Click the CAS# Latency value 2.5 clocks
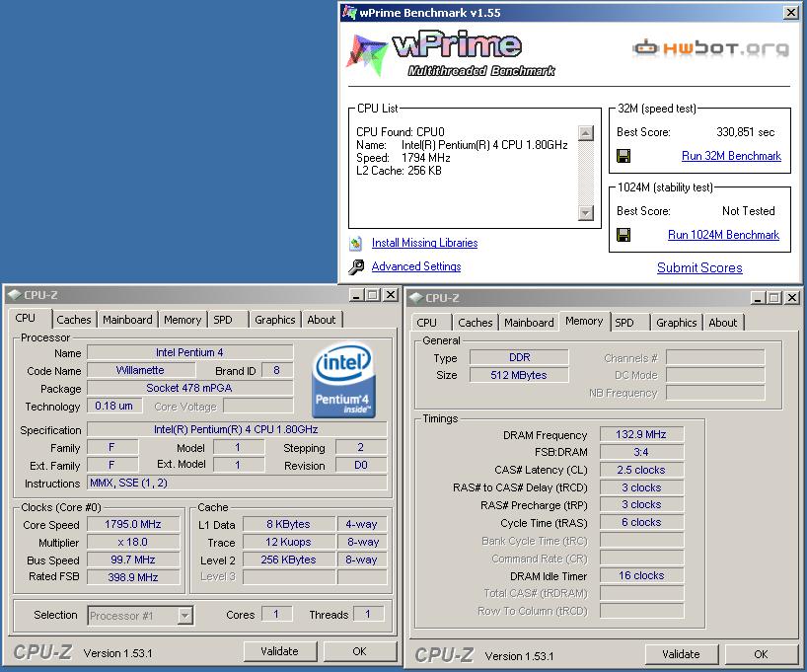Viewport: 807px width, 672px height. click(x=641, y=470)
